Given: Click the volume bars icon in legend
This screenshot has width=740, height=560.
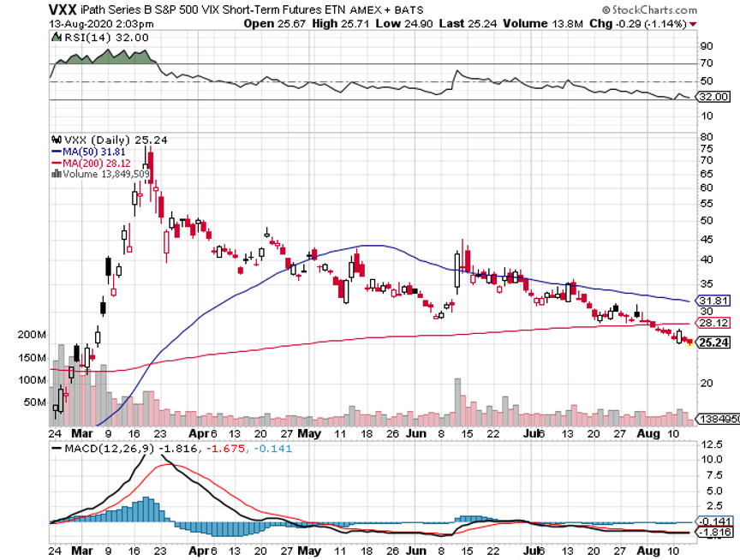Looking at the screenshot, I should click(x=55, y=173).
